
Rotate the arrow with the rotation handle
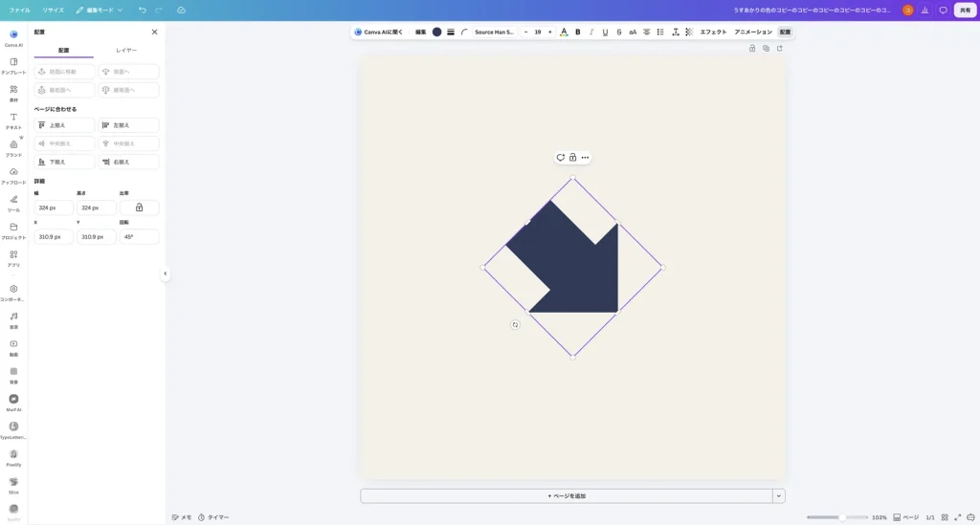coord(515,324)
